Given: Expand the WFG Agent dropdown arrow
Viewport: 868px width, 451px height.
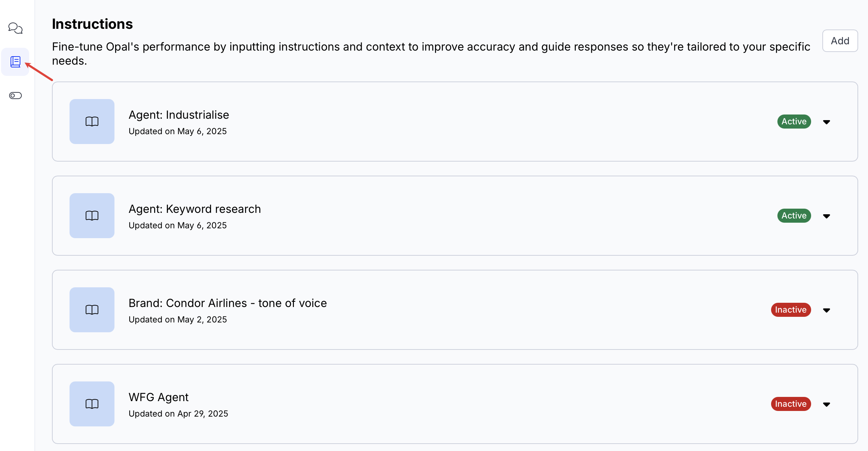Looking at the screenshot, I should click(x=827, y=404).
